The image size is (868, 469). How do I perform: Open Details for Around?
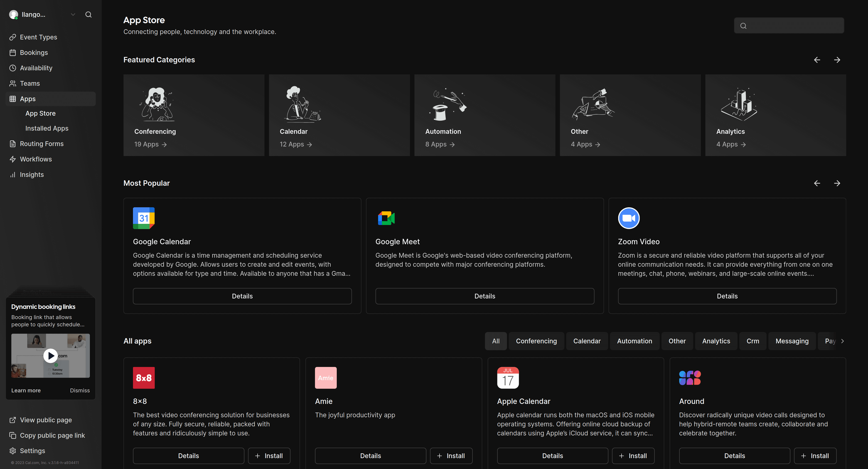[x=735, y=456]
